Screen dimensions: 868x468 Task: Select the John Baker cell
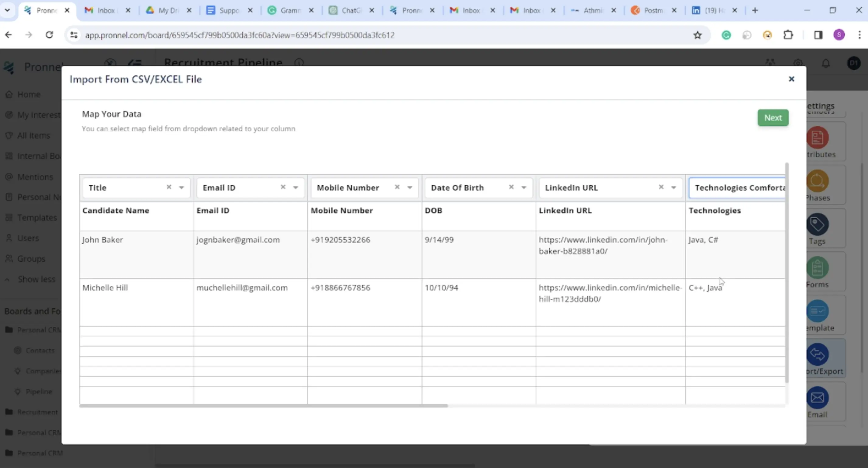point(136,254)
